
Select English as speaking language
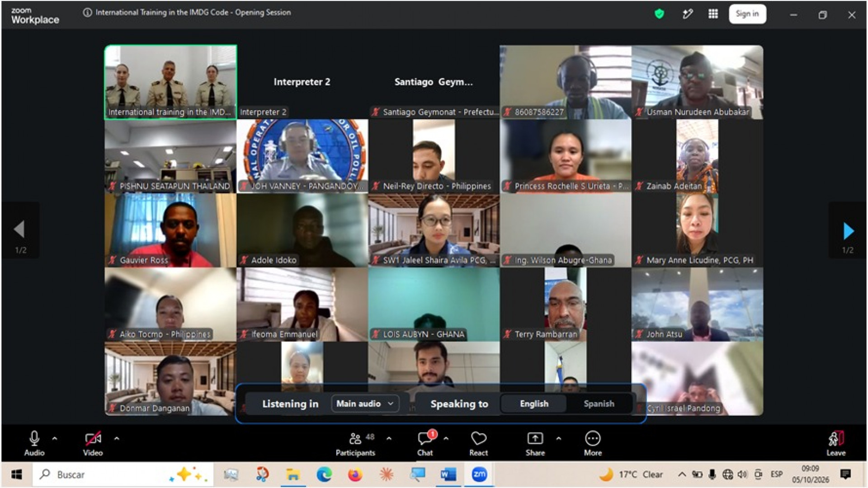534,404
